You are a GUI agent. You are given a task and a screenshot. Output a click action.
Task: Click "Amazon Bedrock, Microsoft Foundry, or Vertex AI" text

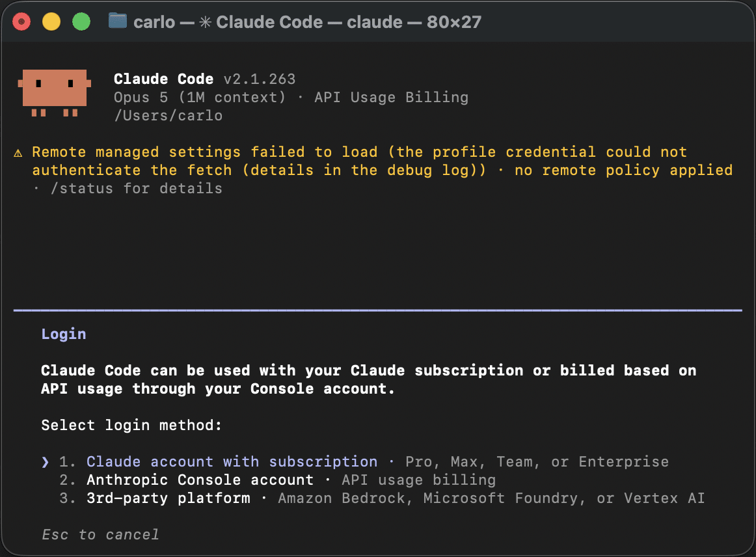pos(491,498)
